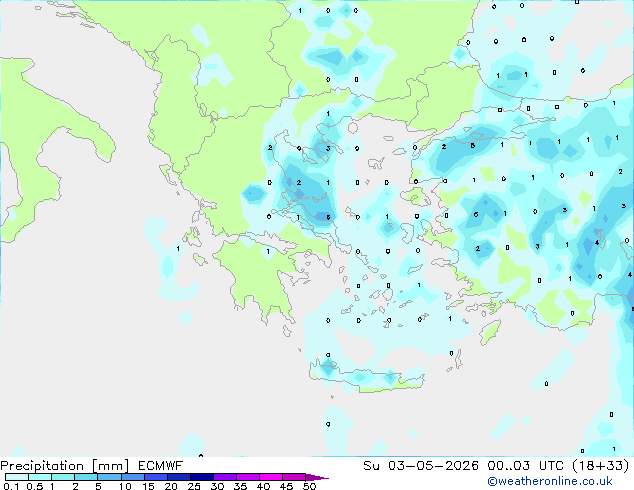Image resolution: width=634 pixels, height=490 pixels.
Task: Click the '50' legend scale label
Action: click(x=310, y=486)
